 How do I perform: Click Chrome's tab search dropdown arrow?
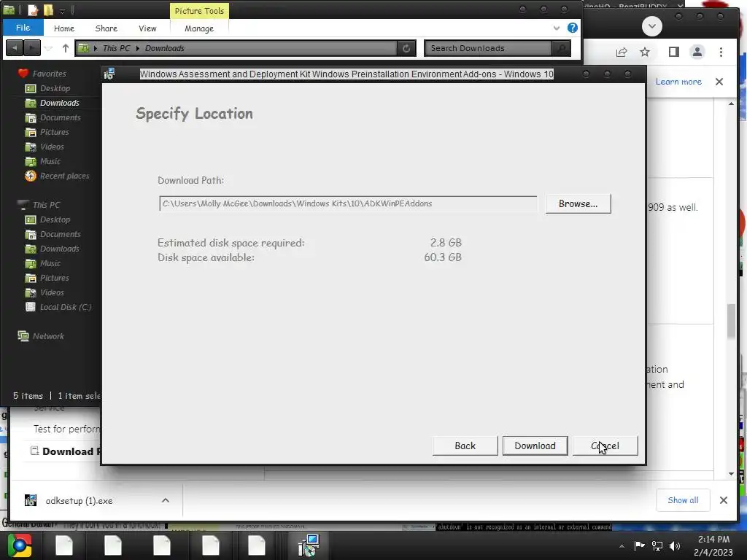(651, 26)
